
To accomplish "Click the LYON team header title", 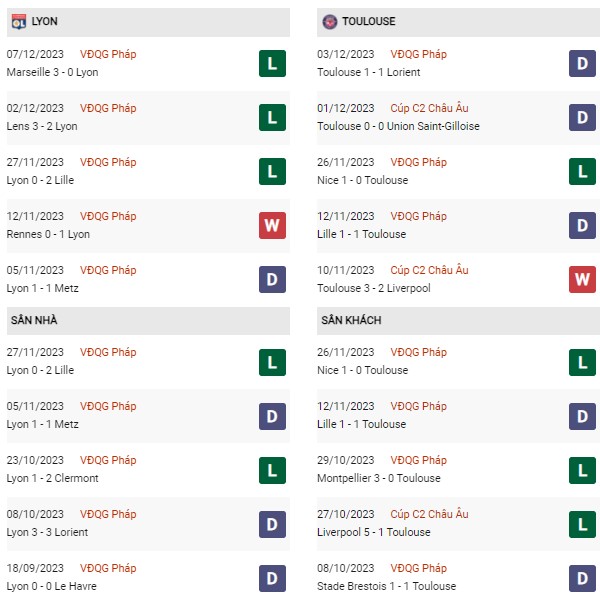I will click(x=44, y=21).
